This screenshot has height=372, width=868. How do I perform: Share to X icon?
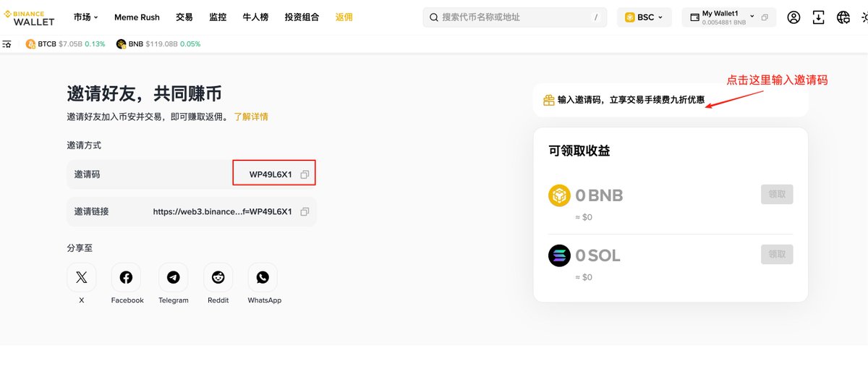(x=81, y=277)
